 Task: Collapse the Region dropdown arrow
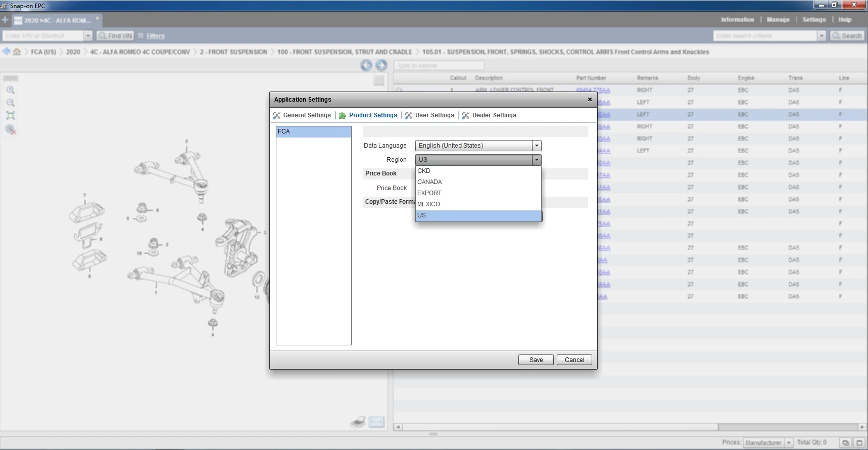click(537, 160)
